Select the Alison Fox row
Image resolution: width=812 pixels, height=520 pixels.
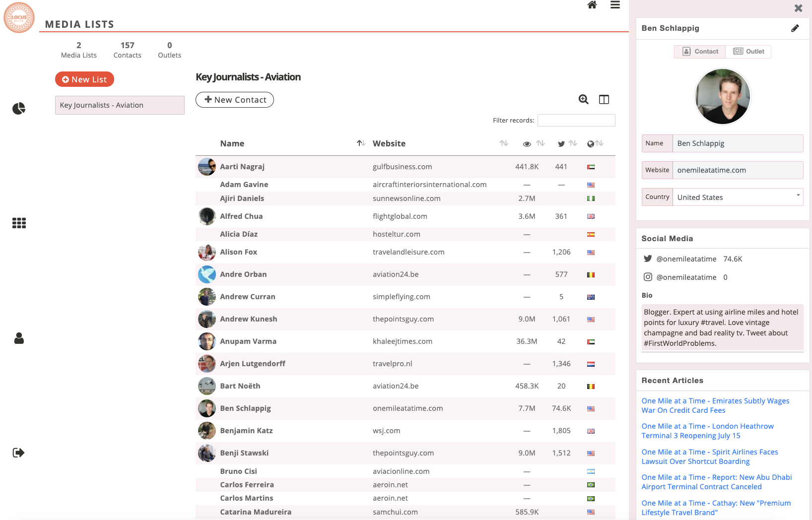[x=406, y=252]
